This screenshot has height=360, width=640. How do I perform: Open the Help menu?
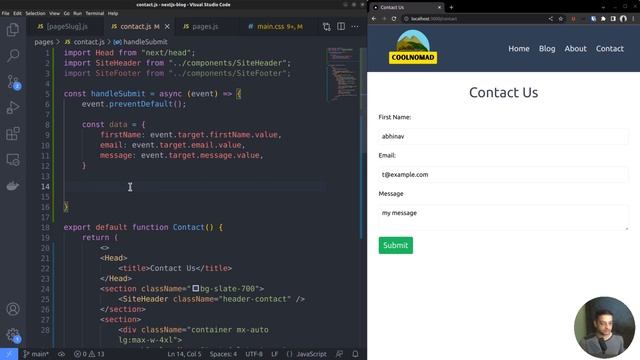(113, 13)
